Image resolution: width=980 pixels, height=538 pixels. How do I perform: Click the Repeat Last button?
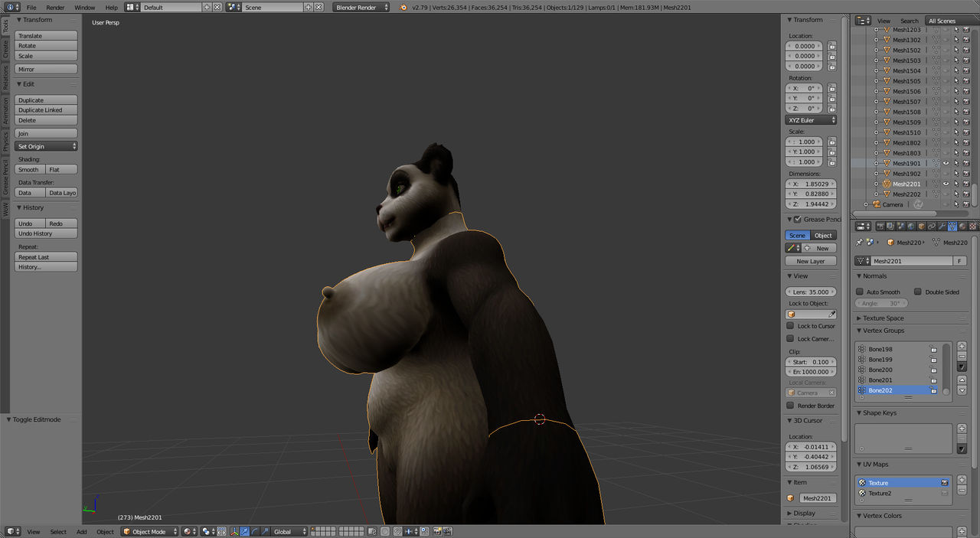(x=46, y=257)
